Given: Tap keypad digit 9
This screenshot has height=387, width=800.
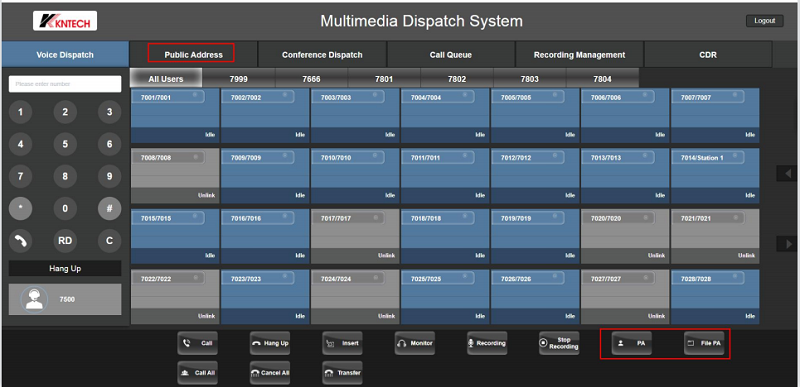Looking at the screenshot, I should pos(109,176).
